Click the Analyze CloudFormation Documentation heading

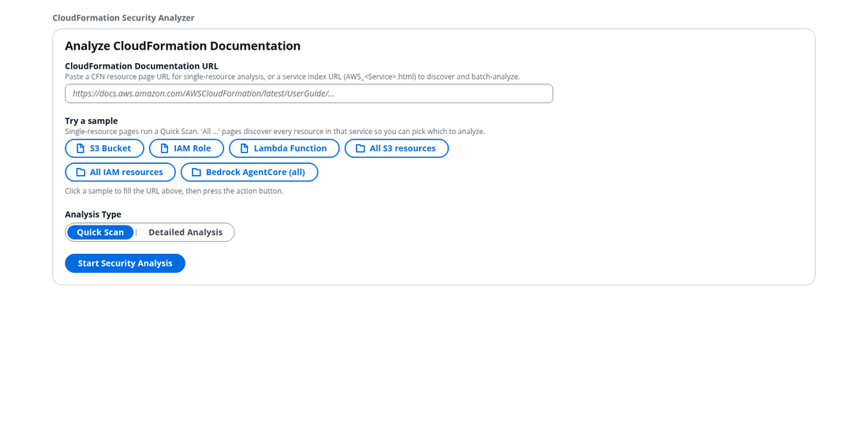click(183, 46)
